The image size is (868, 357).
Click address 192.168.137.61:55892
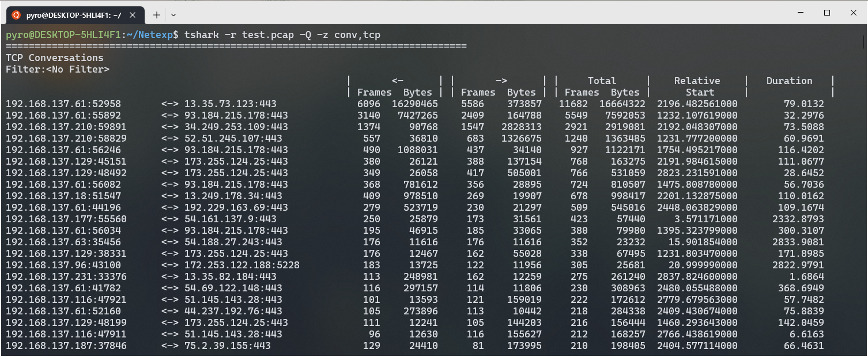pyautogui.click(x=63, y=115)
